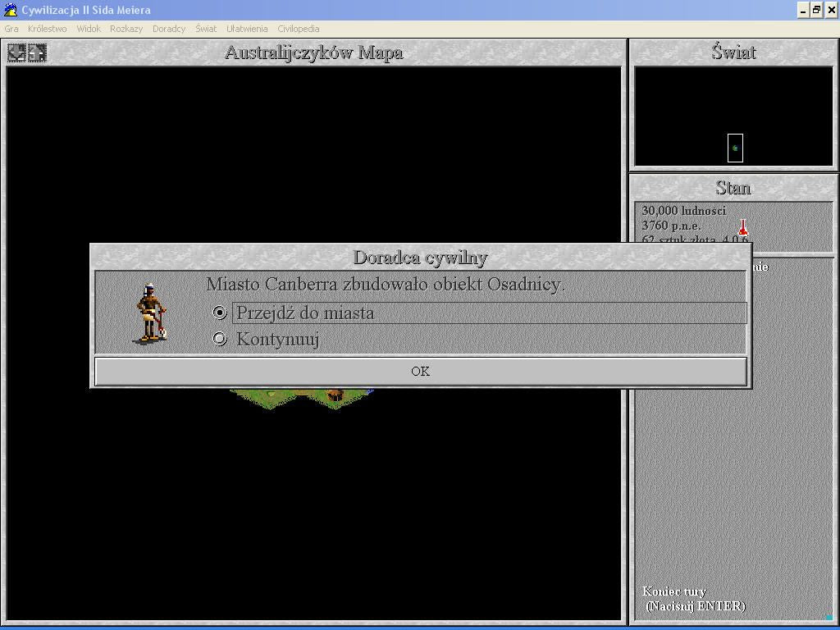
Task: Click the "Koniec tury" end turn text
Action: [674, 591]
